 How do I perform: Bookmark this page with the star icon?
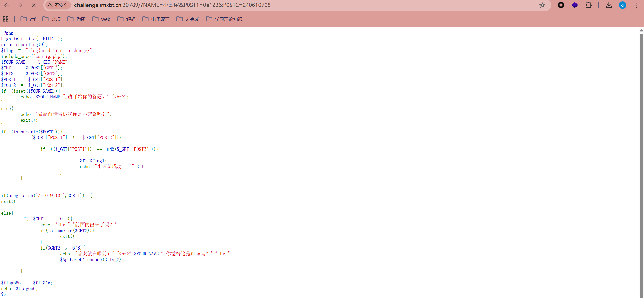[542, 5]
